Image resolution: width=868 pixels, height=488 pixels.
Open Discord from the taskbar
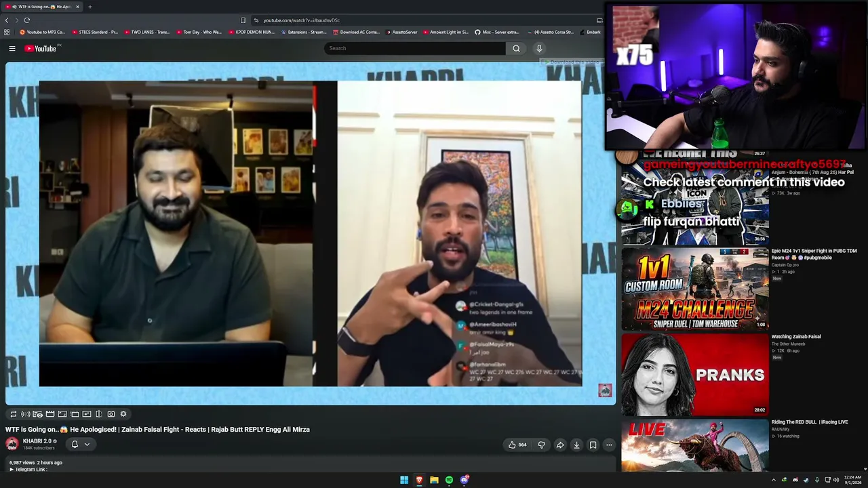(465, 480)
